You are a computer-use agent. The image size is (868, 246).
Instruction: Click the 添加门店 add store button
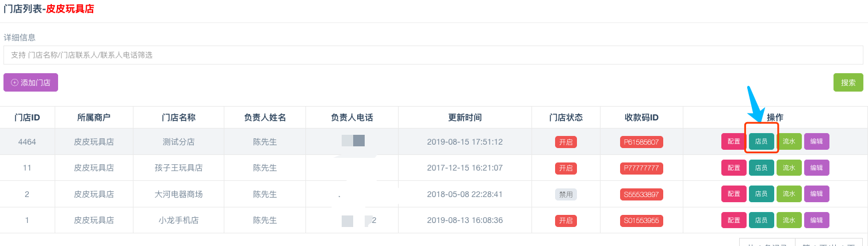pos(30,82)
